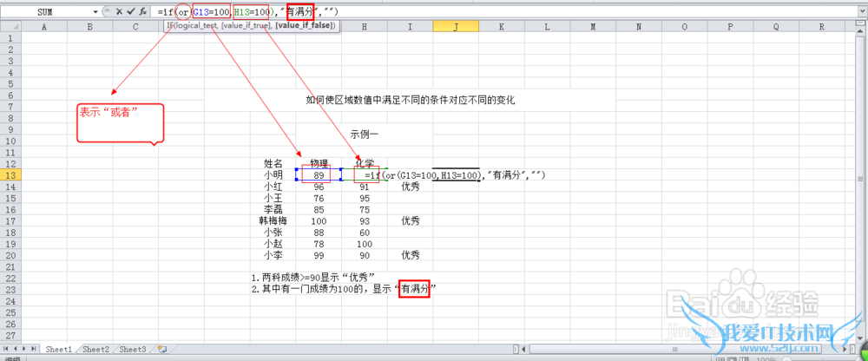
Task: Select column A header
Action: tap(43, 26)
